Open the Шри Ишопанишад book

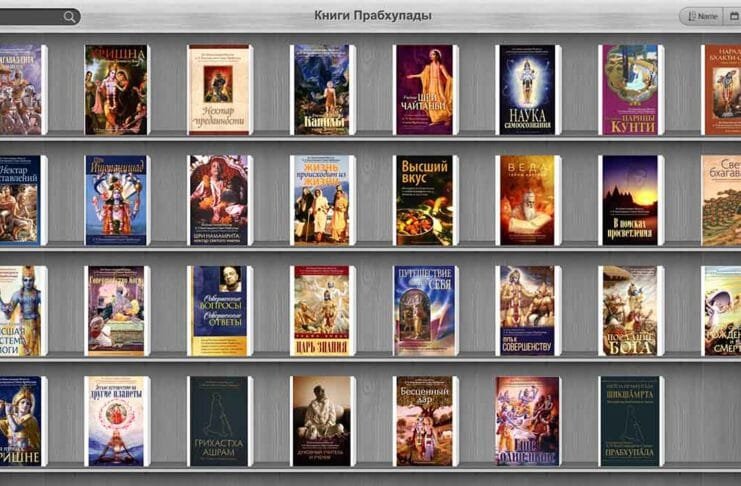(117, 200)
